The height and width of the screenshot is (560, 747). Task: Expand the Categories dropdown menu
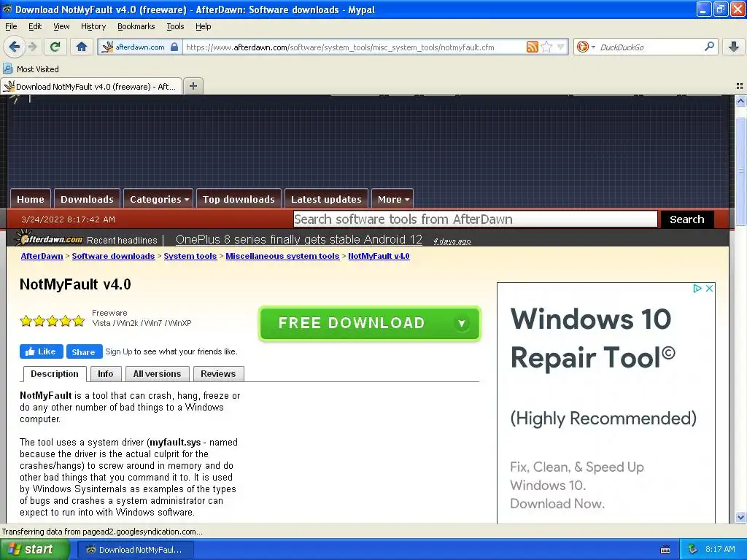point(158,199)
